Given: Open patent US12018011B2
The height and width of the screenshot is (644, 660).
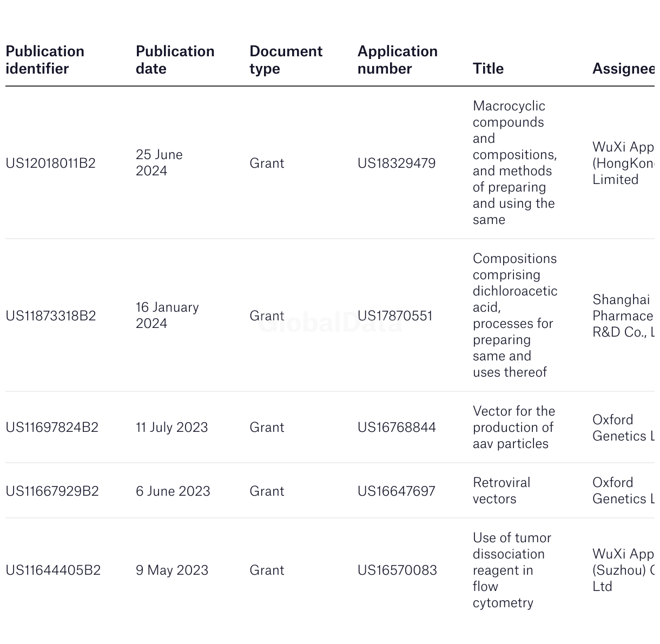Looking at the screenshot, I should click(x=51, y=163).
